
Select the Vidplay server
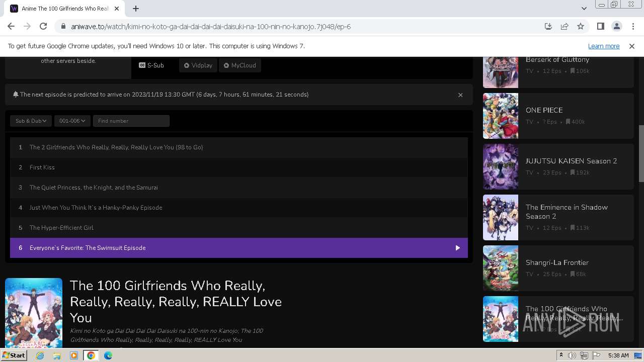[198, 65]
